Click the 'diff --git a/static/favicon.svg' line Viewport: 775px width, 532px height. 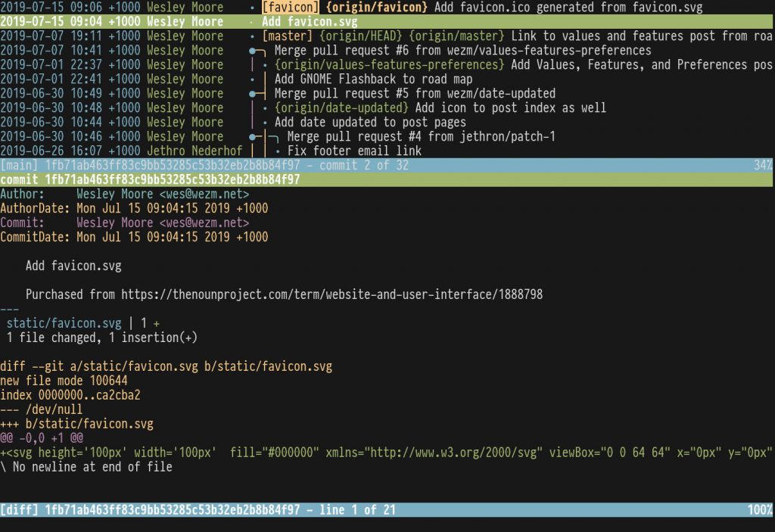(x=166, y=366)
